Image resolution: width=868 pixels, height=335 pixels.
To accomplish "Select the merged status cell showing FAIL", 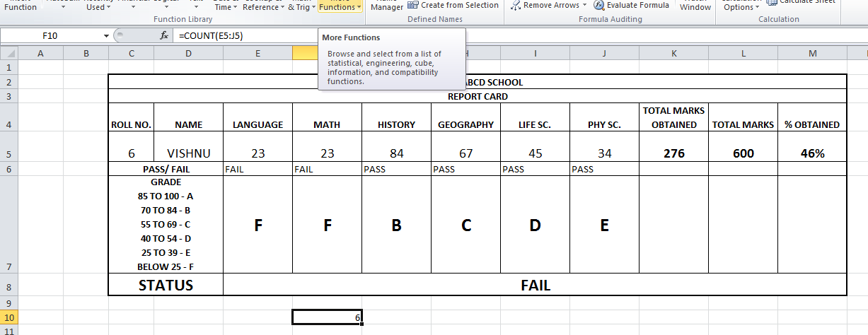I will click(535, 285).
